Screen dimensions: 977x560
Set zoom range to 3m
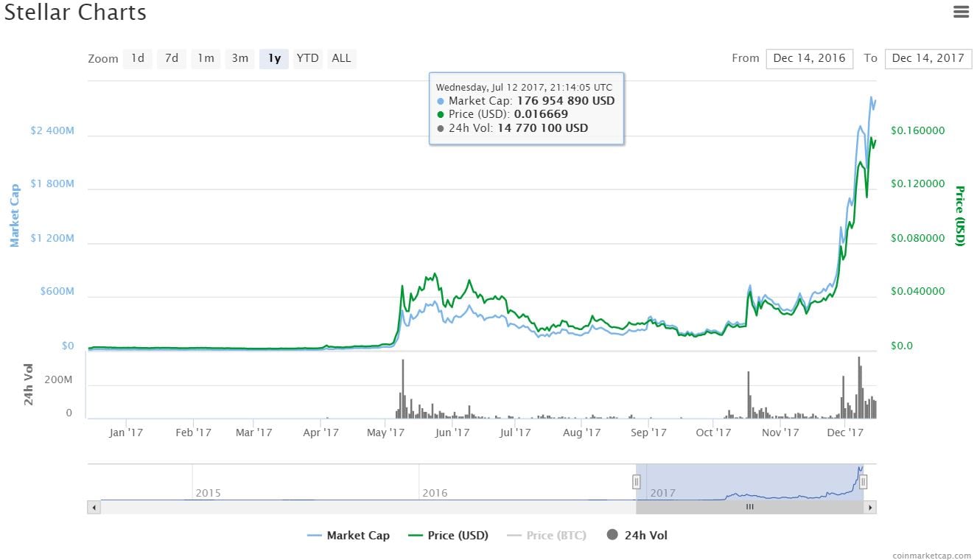[240, 58]
